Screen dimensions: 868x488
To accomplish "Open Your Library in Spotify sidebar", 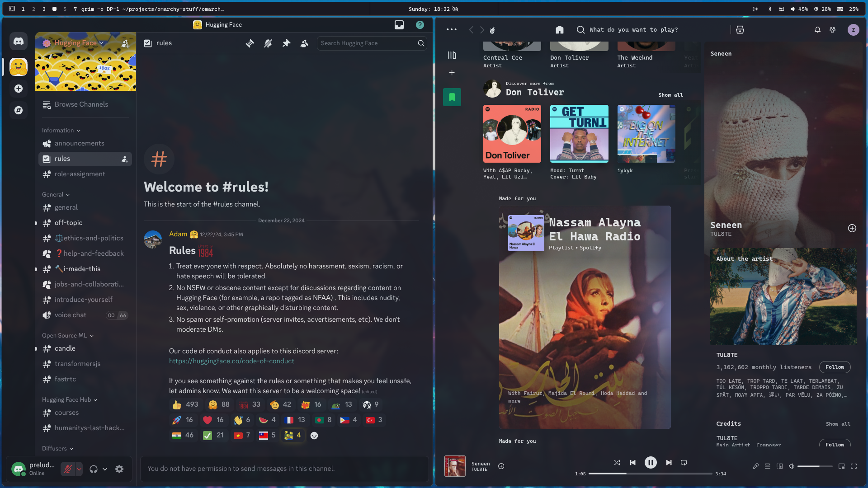I will (x=452, y=55).
